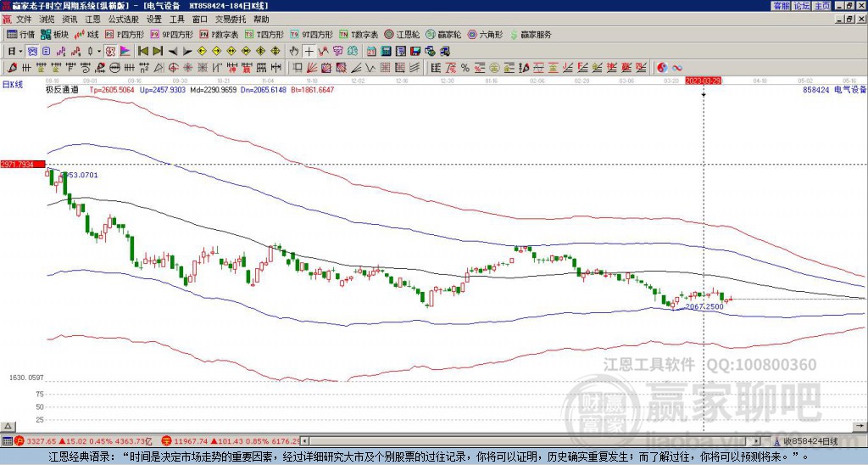Screen dimensions: 868x465
Task: Move chart left with black arrow
Action: pos(173,52)
